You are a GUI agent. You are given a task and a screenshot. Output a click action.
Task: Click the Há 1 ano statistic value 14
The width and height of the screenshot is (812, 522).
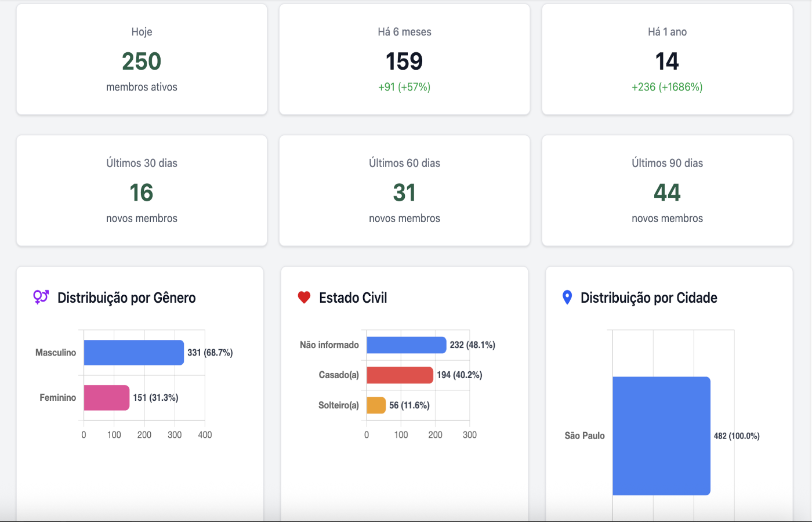[x=667, y=61]
